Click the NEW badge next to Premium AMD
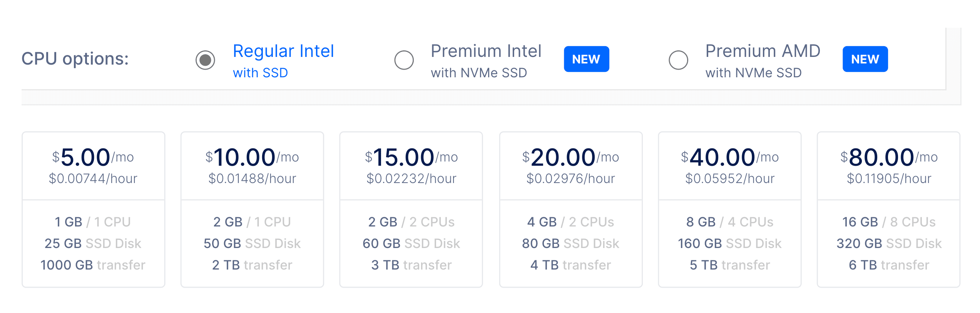980x313 pixels. pos(865,59)
